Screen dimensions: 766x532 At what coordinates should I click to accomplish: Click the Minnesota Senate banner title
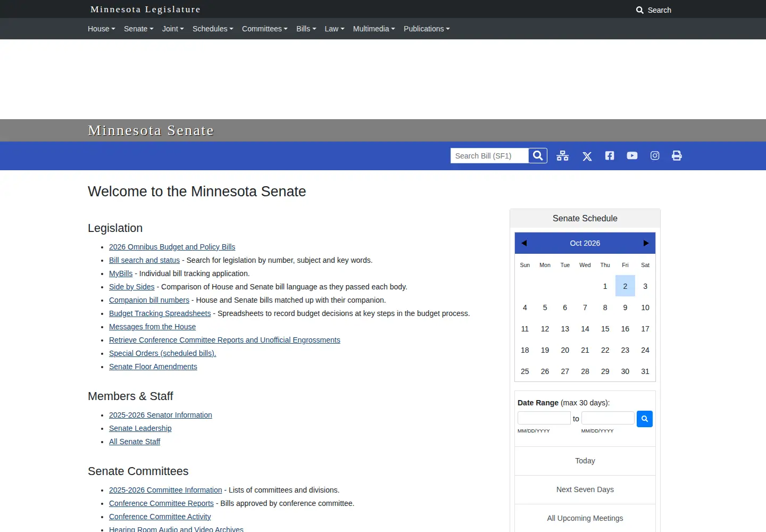[x=151, y=130]
